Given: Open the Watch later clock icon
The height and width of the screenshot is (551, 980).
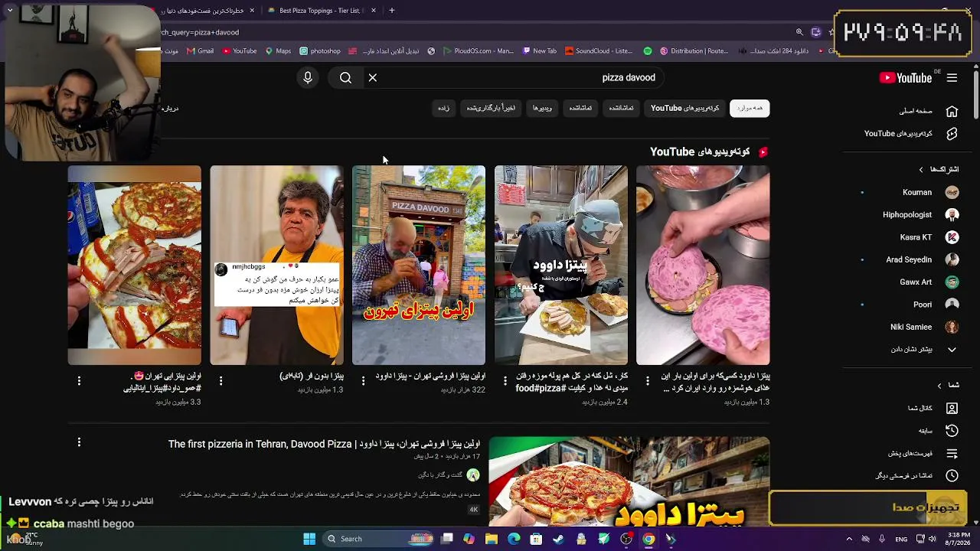Looking at the screenshot, I should (x=952, y=475).
